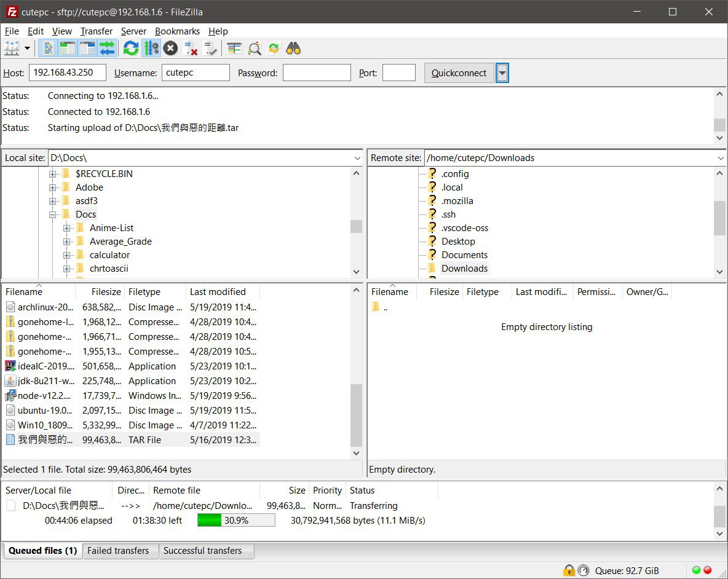Click the message log scrollbar down arrow

(719, 138)
